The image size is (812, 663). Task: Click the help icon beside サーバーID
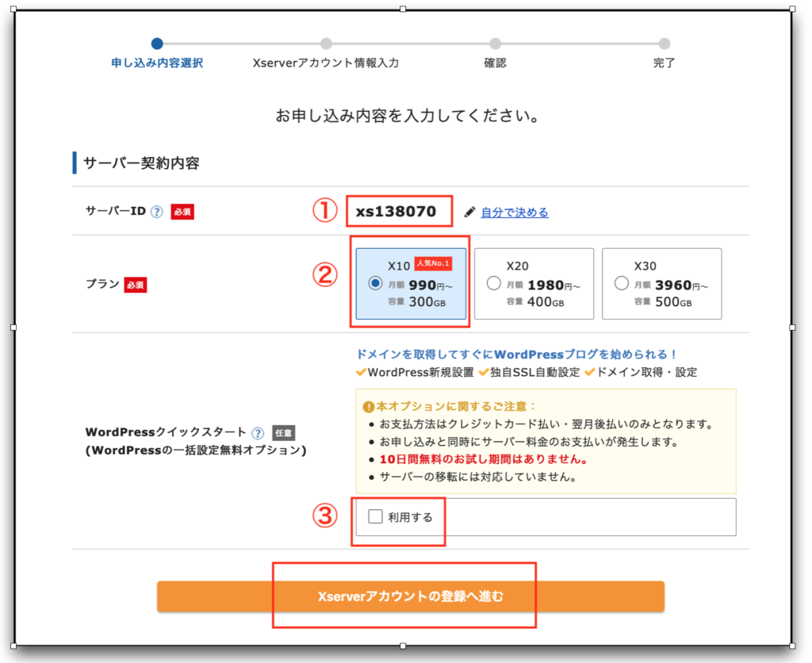click(x=156, y=212)
